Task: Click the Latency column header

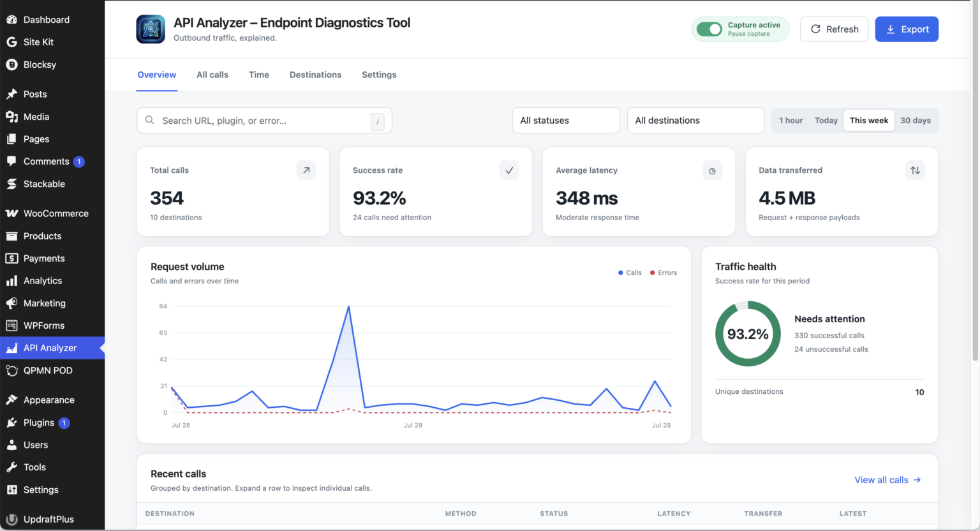Action: coord(674,514)
